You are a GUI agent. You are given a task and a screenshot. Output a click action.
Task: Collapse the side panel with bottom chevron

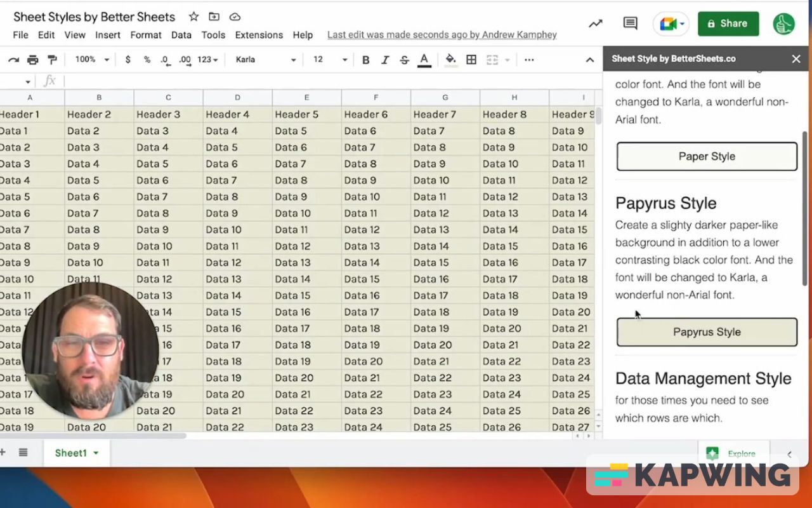coord(789,454)
